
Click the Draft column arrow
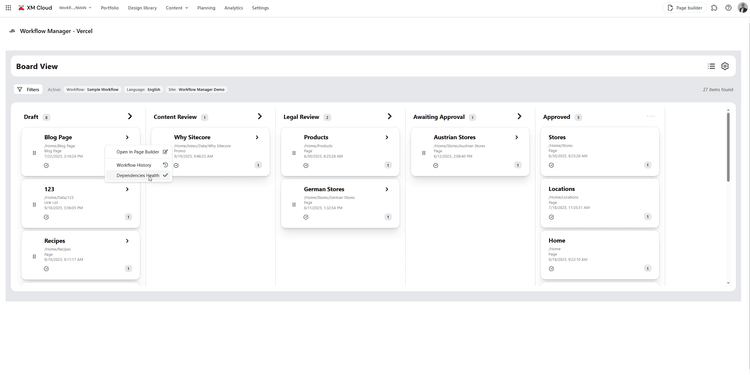pos(130,116)
